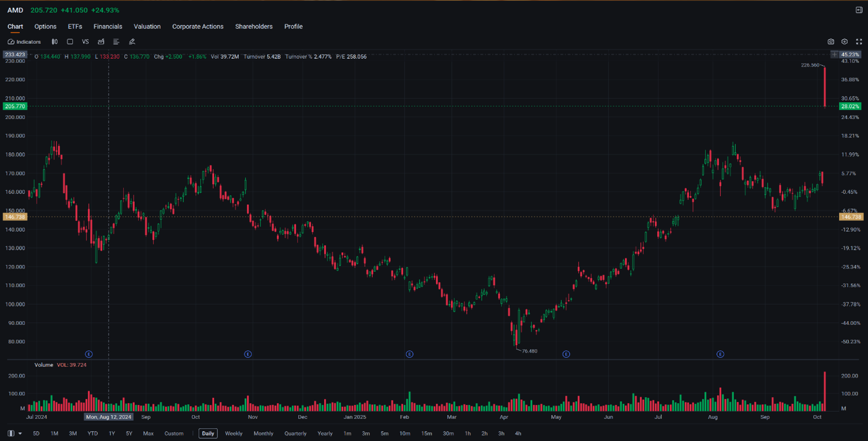View the Valuation tab
868x441 pixels.
pyautogui.click(x=147, y=26)
